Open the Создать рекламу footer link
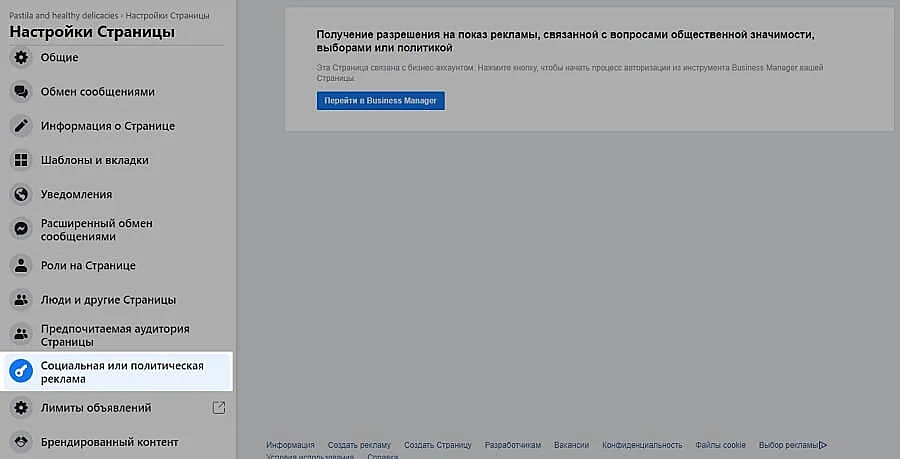 359,445
